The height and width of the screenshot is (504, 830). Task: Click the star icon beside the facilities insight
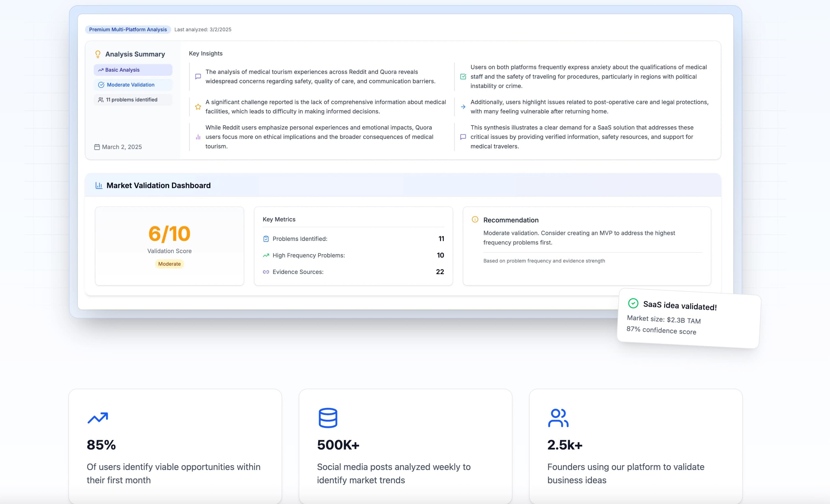[198, 106]
